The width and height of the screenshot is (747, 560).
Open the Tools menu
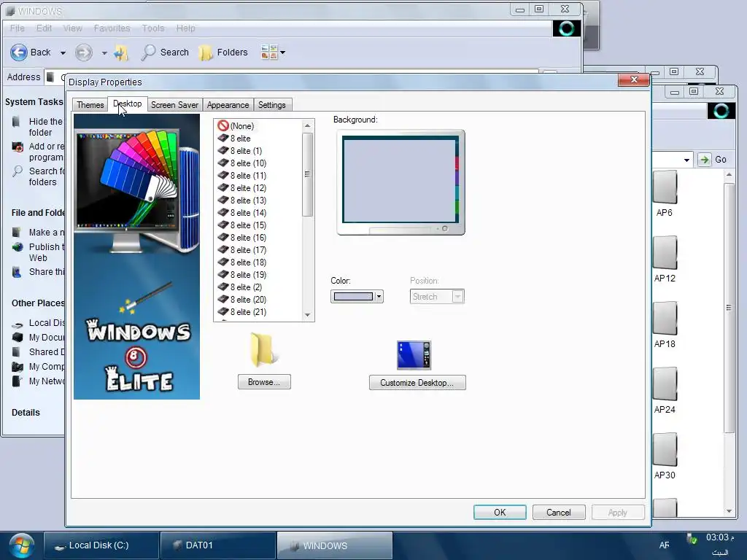153,28
